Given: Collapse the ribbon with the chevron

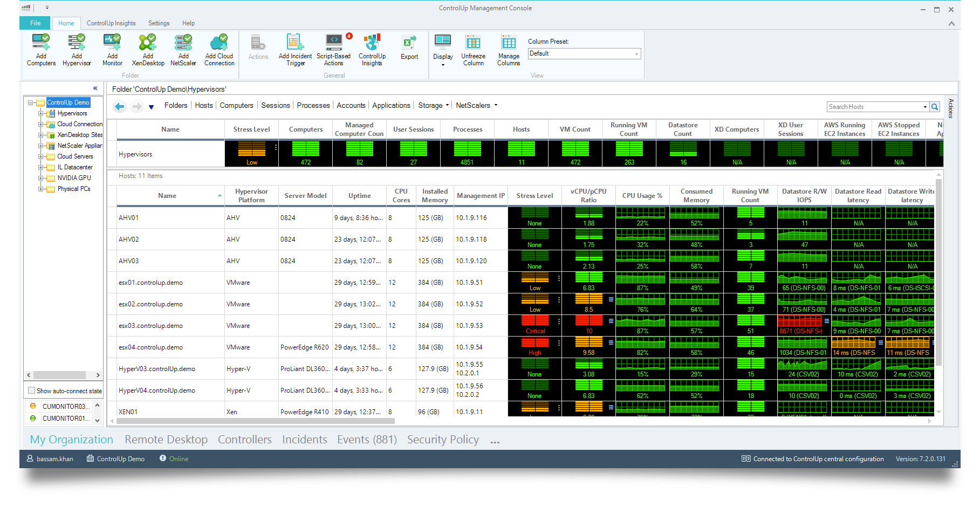Looking at the screenshot, I should (951, 23).
